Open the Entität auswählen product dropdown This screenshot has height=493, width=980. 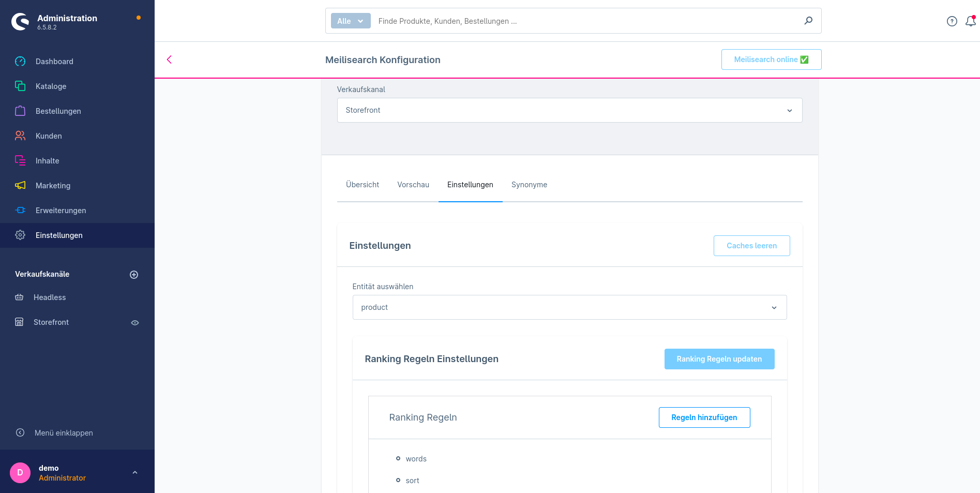569,307
